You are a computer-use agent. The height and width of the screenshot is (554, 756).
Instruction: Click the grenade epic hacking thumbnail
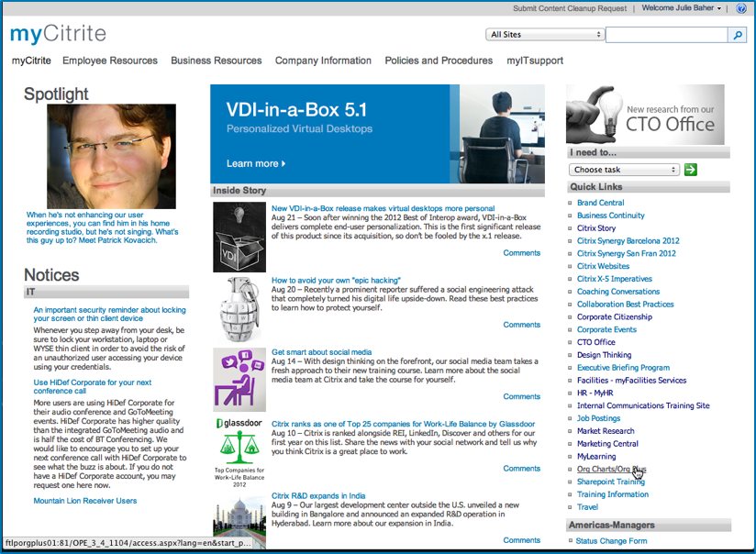(x=239, y=308)
